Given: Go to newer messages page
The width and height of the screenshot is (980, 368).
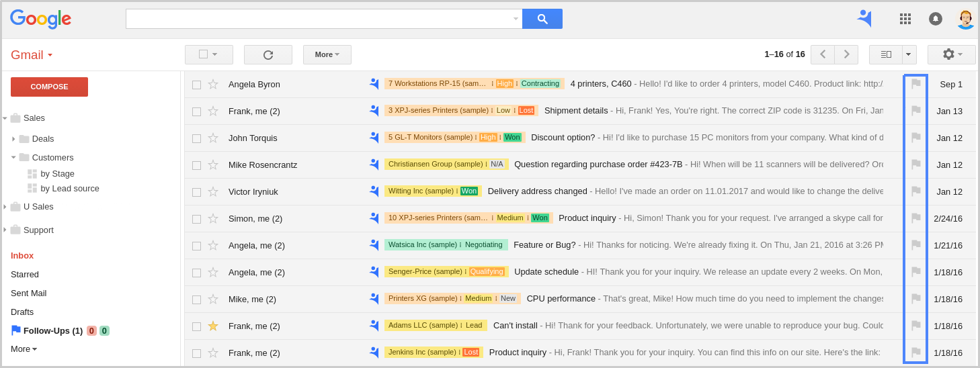Looking at the screenshot, I should click(x=823, y=54).
